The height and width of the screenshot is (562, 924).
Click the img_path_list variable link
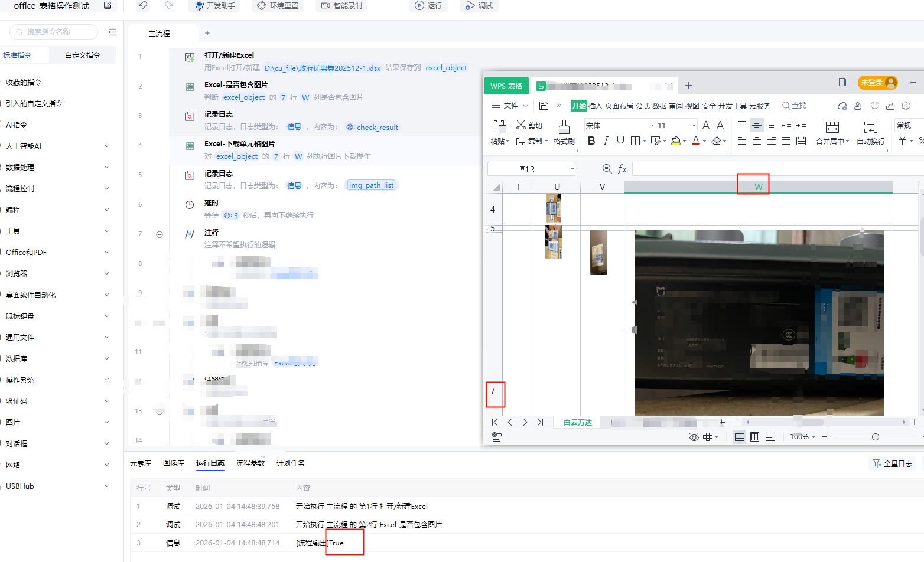pyautogui.click(x=371, y=185)
